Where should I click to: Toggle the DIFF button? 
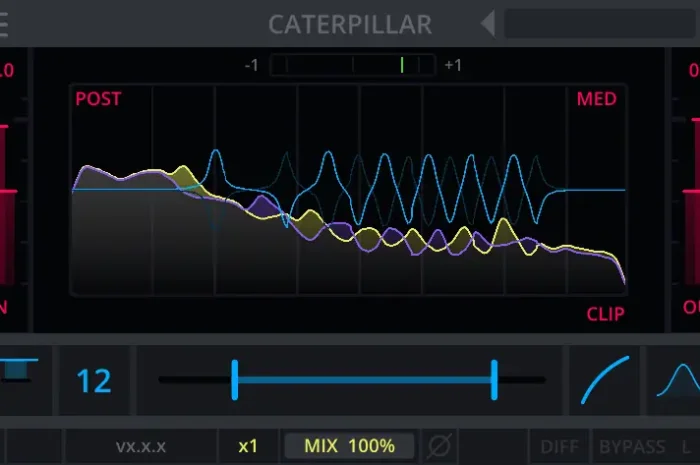point(559,446)
